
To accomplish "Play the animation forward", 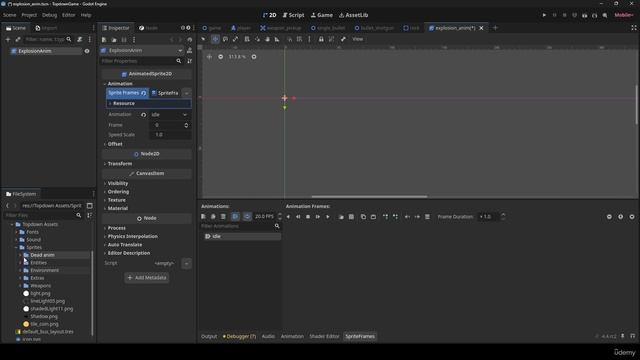I will tap(328, 217).
